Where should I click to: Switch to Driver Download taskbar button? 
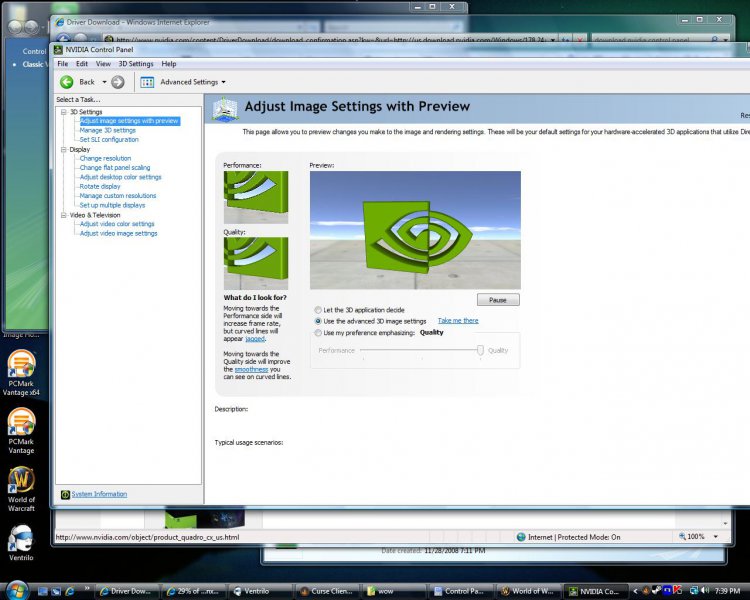click(125, 591)
